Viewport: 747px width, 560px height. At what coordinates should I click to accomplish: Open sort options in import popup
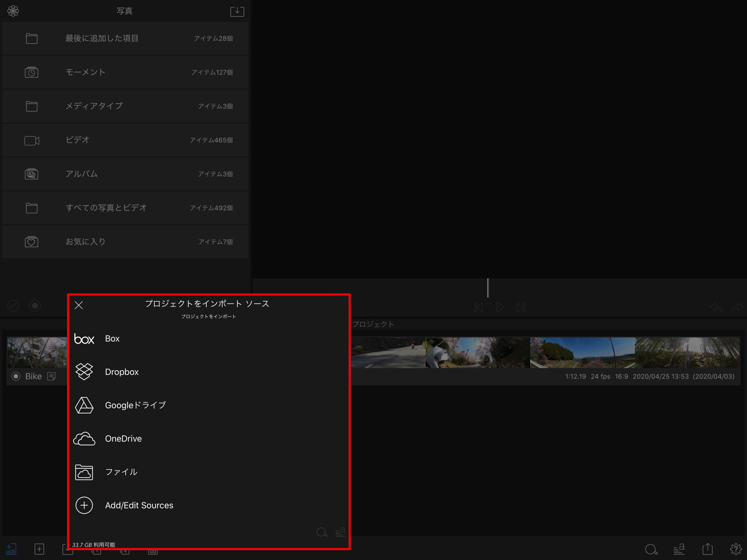[x=340, y=532]
